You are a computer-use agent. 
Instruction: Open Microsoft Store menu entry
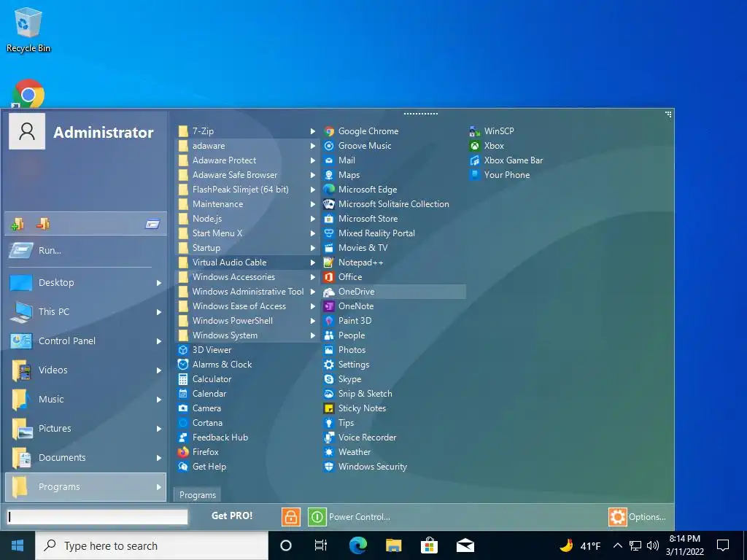pyautogui.click(x=360, y=219)
